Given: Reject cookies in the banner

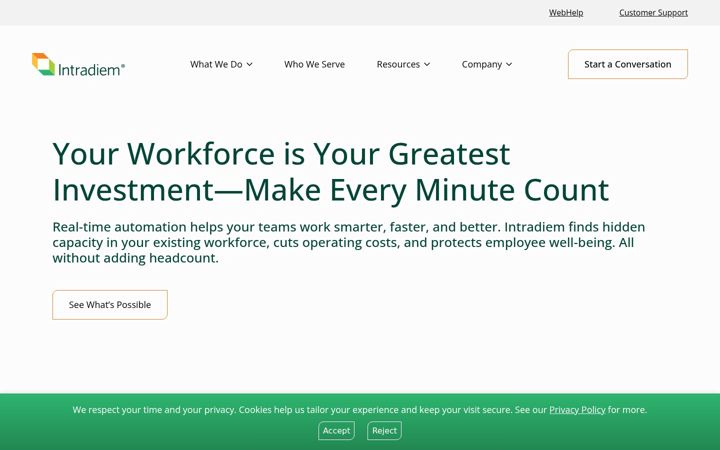Looking at the screenshot, I should pos(384,431).
